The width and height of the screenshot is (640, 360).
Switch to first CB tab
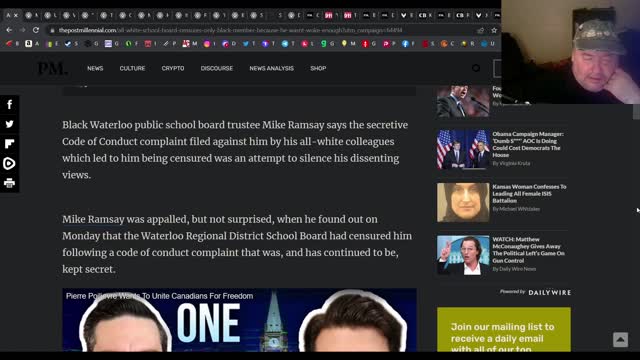coord(423,16)
